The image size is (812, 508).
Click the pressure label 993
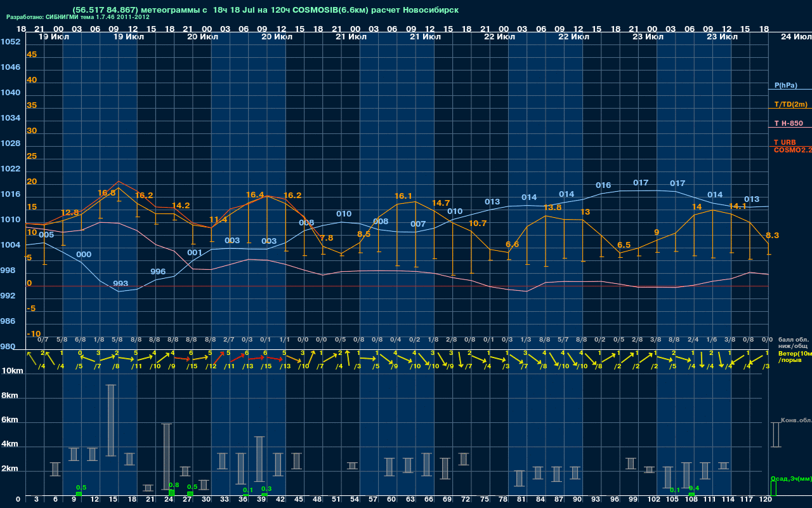[x=121, y=283]
